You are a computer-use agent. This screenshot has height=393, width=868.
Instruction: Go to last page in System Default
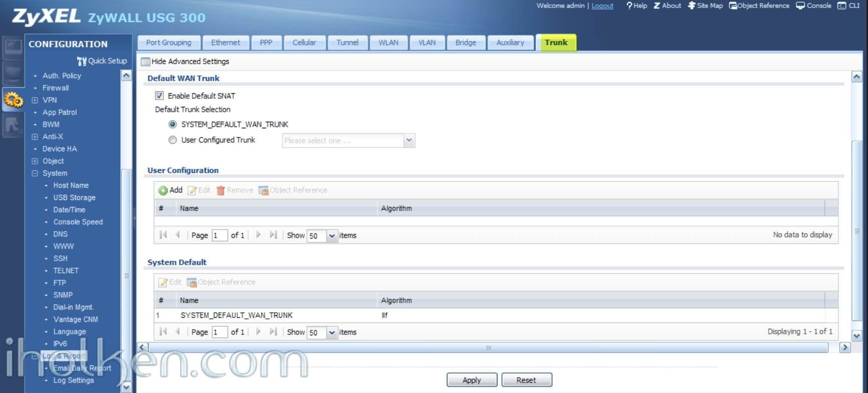pos(273,331)
